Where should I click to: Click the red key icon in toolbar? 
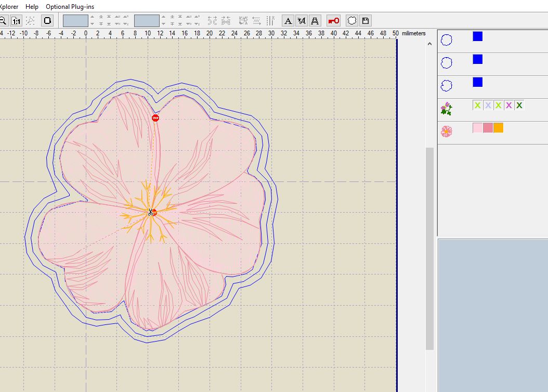pyautogui.click(x=333, y=21)
